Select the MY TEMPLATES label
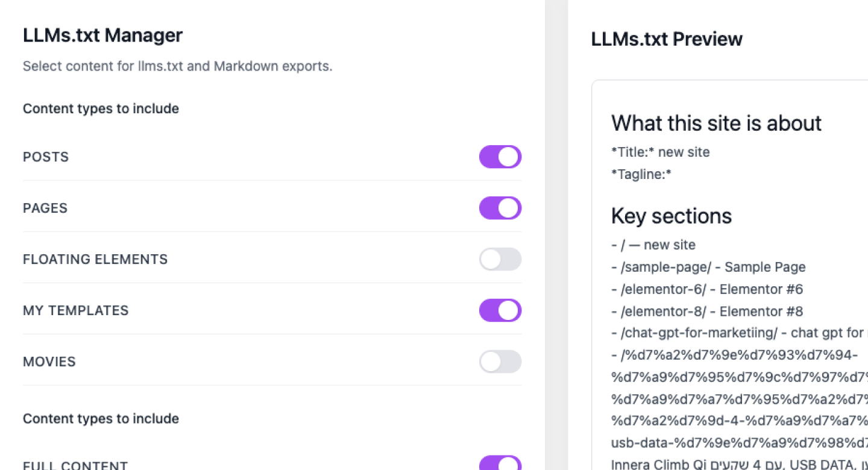This screenshot has width=868, height=470. tap(76, 310)
